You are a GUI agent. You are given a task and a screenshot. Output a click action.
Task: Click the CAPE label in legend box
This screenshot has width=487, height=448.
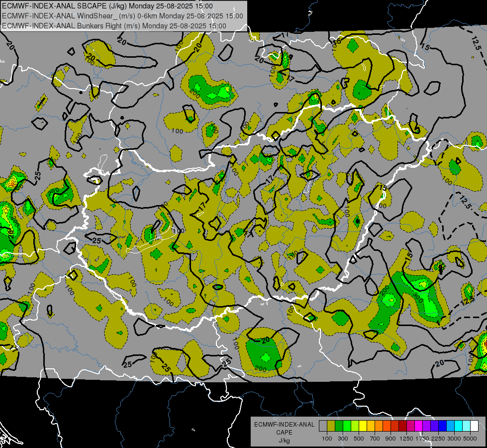pyautogui.click(x=285, y=433)
